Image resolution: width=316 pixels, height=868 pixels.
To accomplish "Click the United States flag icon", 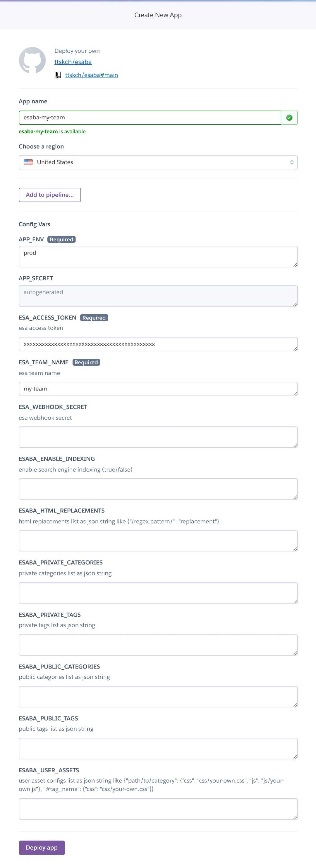I will pyautogui.click(x=28, y=162).
